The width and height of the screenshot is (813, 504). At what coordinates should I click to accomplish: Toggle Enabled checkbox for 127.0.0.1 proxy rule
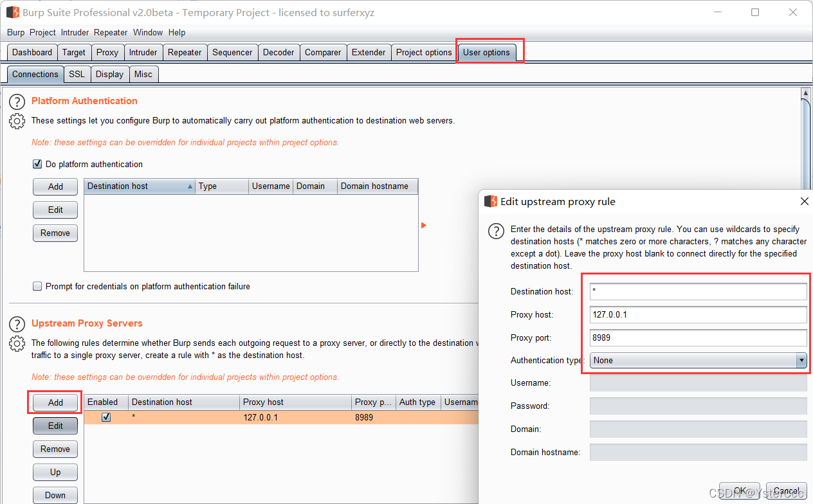106,417
